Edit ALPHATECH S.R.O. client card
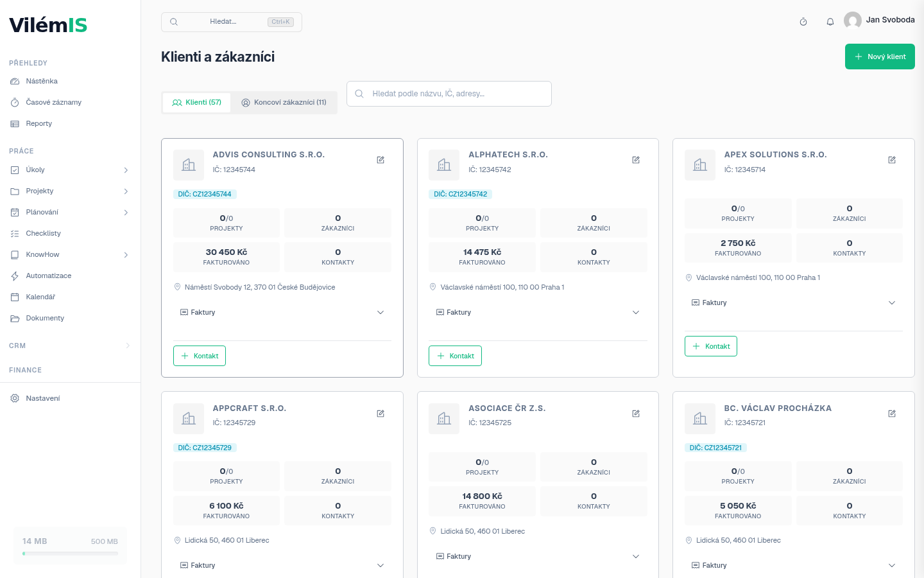 coord(636,160)
